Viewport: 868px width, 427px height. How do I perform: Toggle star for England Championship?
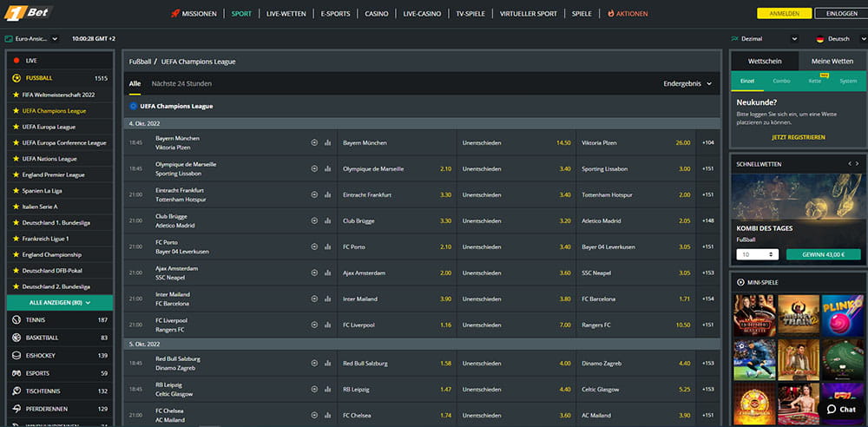point(16,255)
